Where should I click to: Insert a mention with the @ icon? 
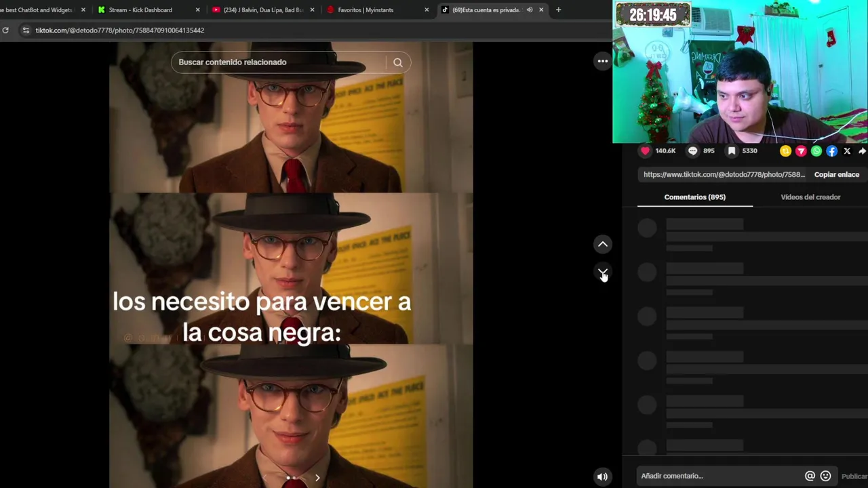click(x=810, y=476)
